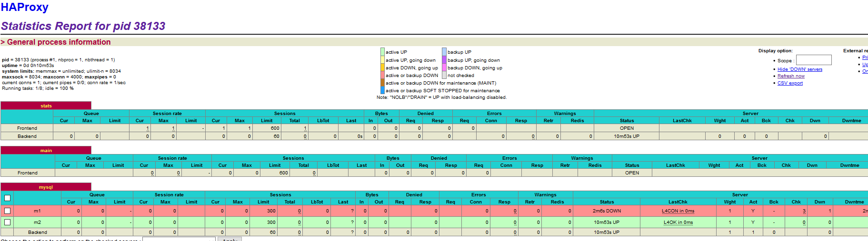868x241 pixels.
Task: Click the Chk count 3 in m1 row
Action: pos(804,211)
